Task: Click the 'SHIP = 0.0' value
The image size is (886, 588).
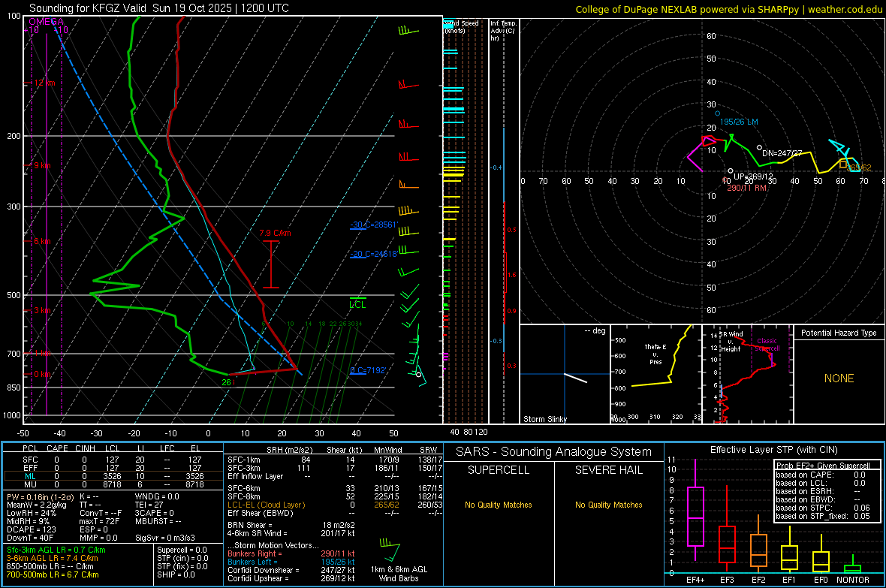Action: pyautogui.click(x=176, y=574)
